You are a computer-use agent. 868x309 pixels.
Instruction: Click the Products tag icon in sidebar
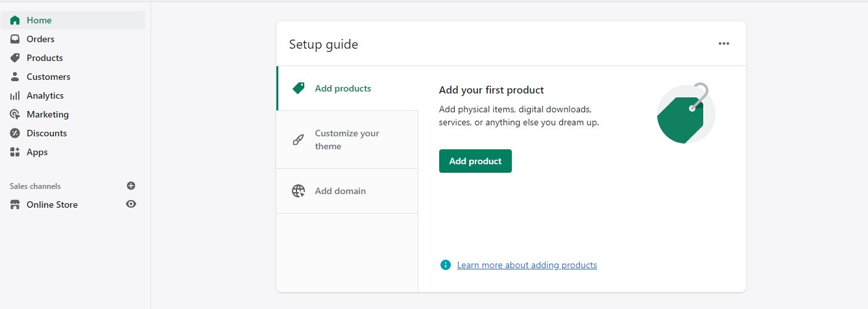tap(15, 58)
